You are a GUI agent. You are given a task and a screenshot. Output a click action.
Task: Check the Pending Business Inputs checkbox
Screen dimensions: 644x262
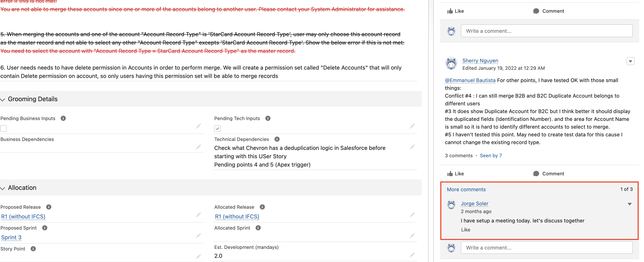[x=4, y=128]
